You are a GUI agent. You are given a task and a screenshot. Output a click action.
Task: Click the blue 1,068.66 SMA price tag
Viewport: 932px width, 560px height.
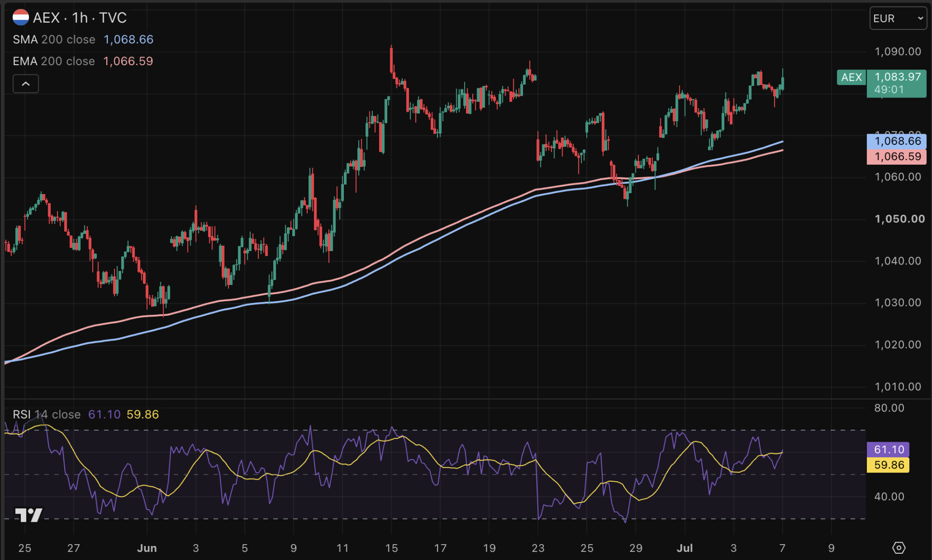tap(897, 141)
